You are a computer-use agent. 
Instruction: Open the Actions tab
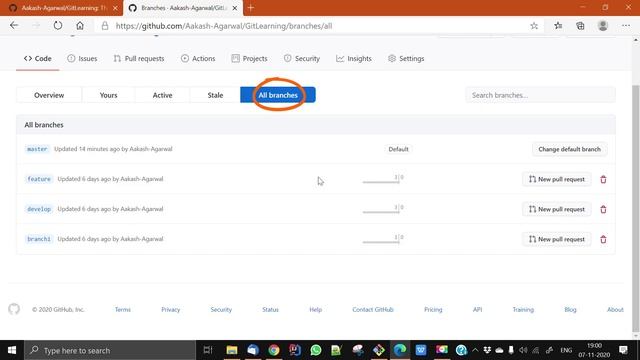[198, 58]
